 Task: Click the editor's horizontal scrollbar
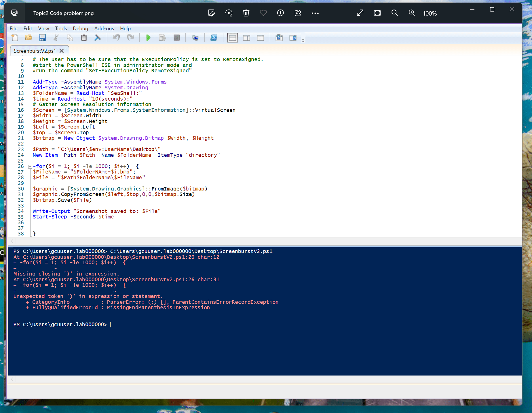(x=259, y=241)
